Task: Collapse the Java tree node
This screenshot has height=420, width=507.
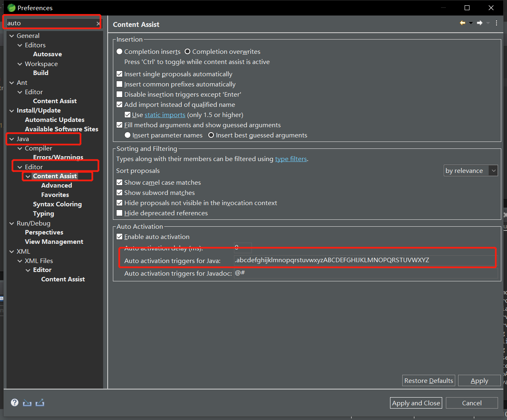Action: point(12,139)
